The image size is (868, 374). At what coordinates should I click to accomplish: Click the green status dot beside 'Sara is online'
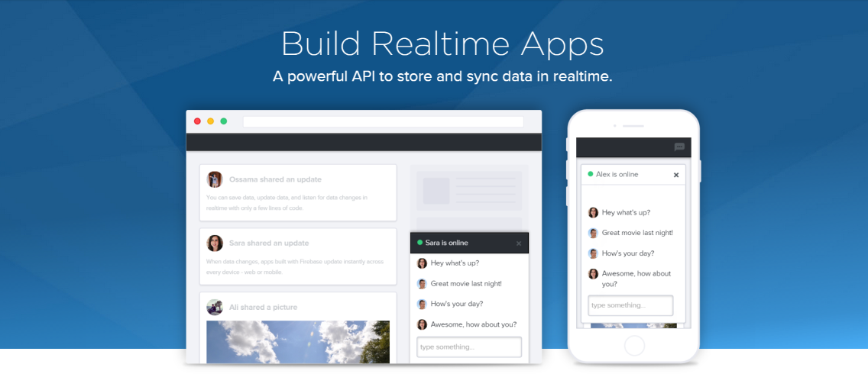click(x=419, y=243)
